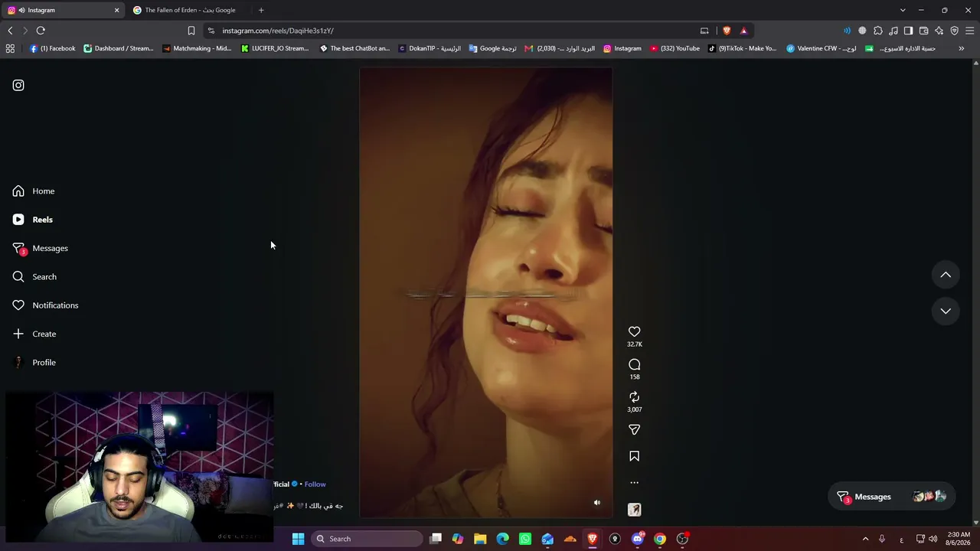Screen dimensions: 980x551
Task: Open Task View on the taskbar
Action: tap(436, 539)
